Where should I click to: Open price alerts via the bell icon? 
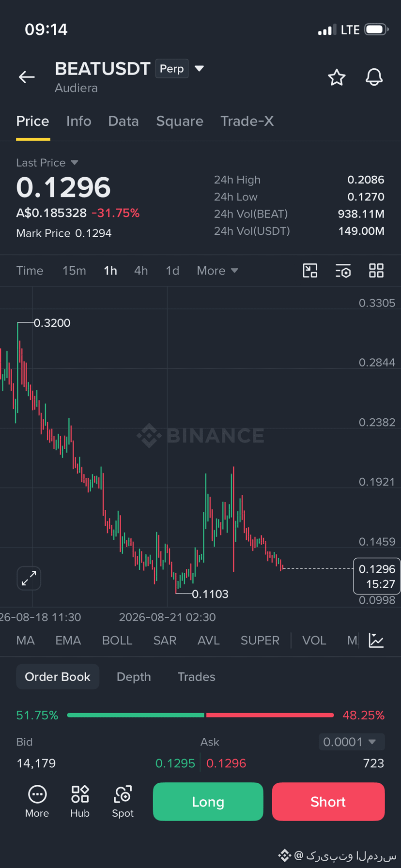click(x=374, y=77)
